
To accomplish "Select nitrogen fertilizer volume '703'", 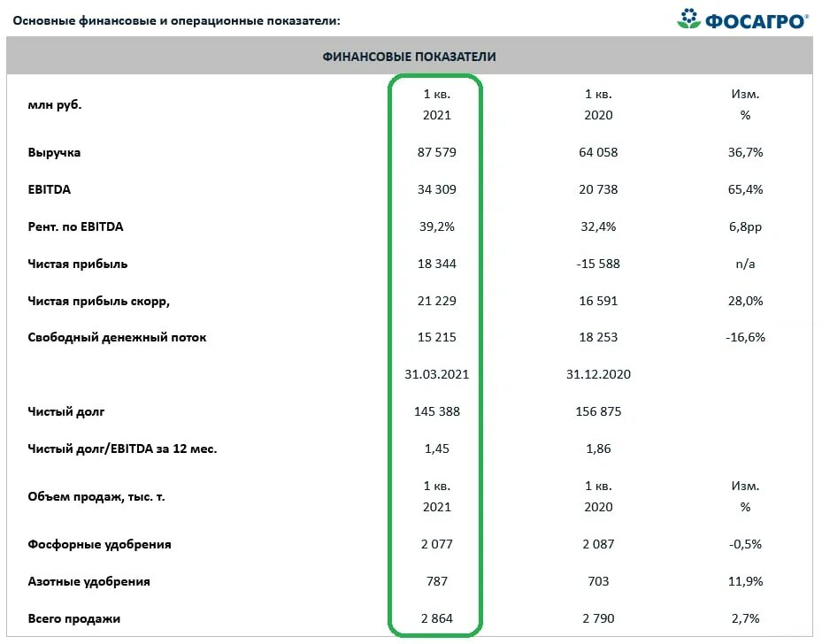I will pos(598,582).
